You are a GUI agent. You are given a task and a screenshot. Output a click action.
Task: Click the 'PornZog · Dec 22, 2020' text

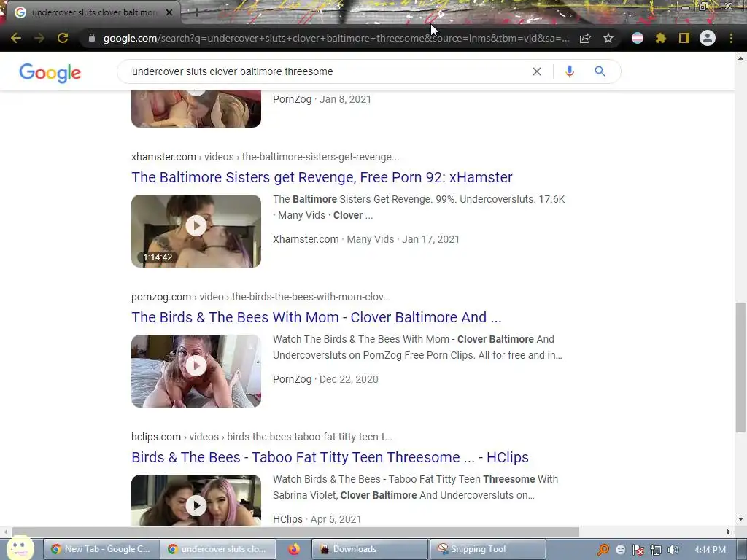pyautogui.click(x=325, y=379)
